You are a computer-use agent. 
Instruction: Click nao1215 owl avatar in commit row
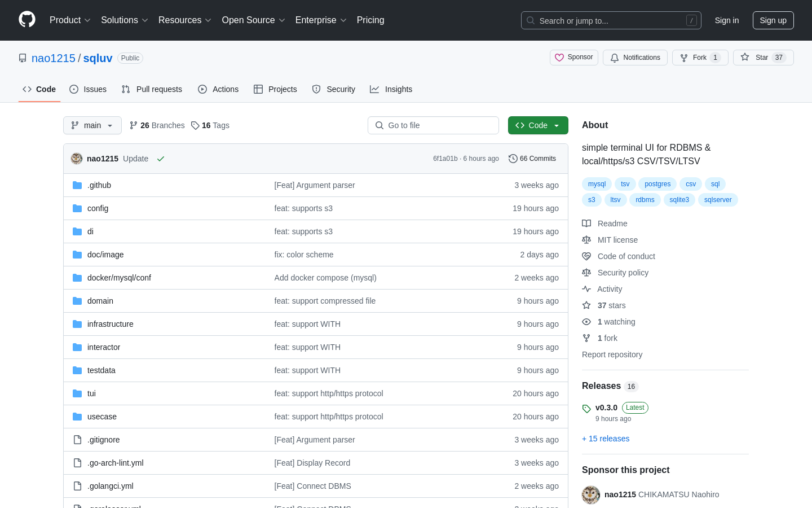point(77,159)
